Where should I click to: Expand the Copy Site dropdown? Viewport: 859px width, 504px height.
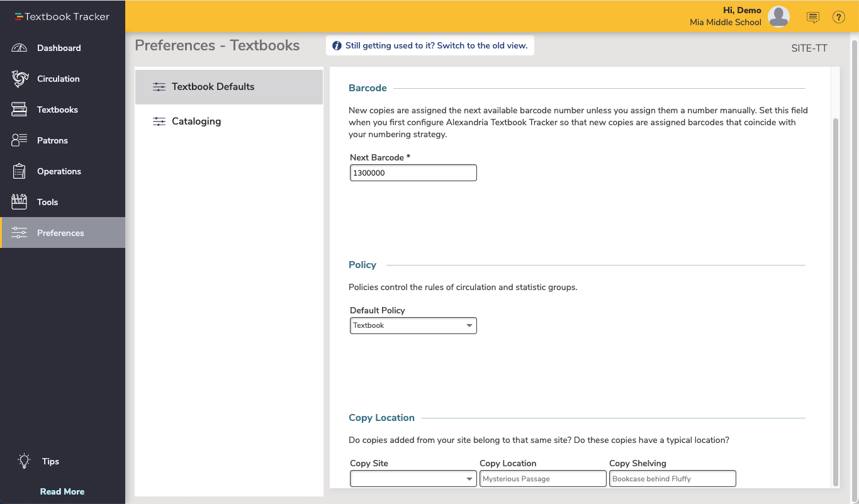(x=413, y=478)
